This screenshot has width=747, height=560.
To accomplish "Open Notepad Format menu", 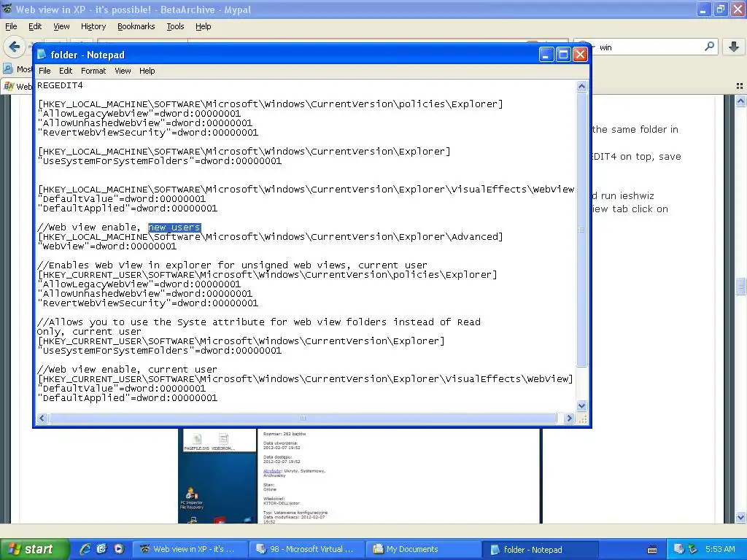I will click(93, 71).
